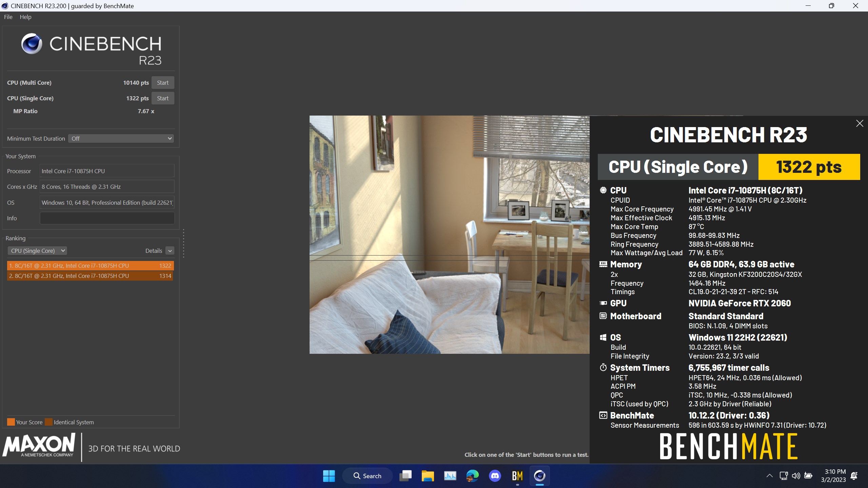Open the Edge browser from the taskbar
The height and width of the screenshot is (488, 868).
click(472, 476)
